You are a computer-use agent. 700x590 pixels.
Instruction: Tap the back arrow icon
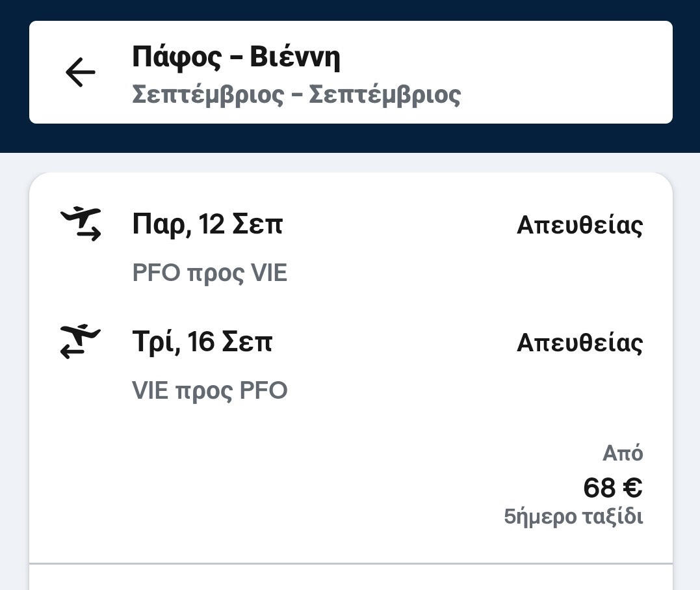coord(80,72)
